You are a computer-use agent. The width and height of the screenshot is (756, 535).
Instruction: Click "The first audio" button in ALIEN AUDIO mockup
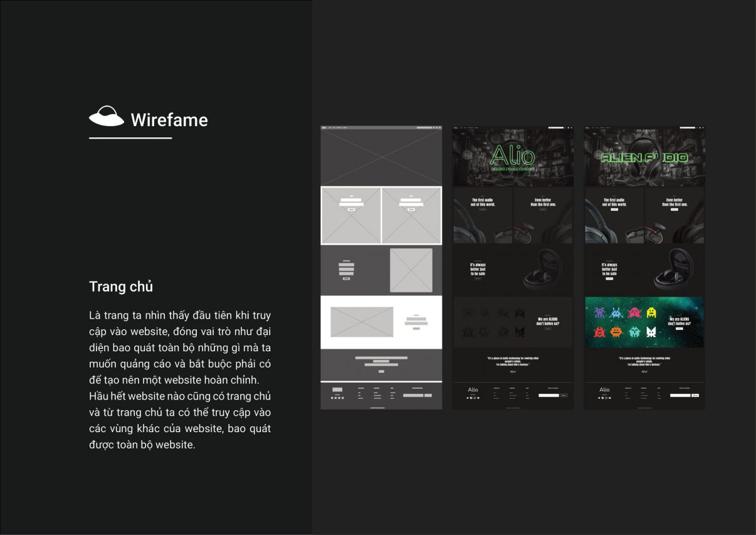pyautogui.click(x=614, y=209)
